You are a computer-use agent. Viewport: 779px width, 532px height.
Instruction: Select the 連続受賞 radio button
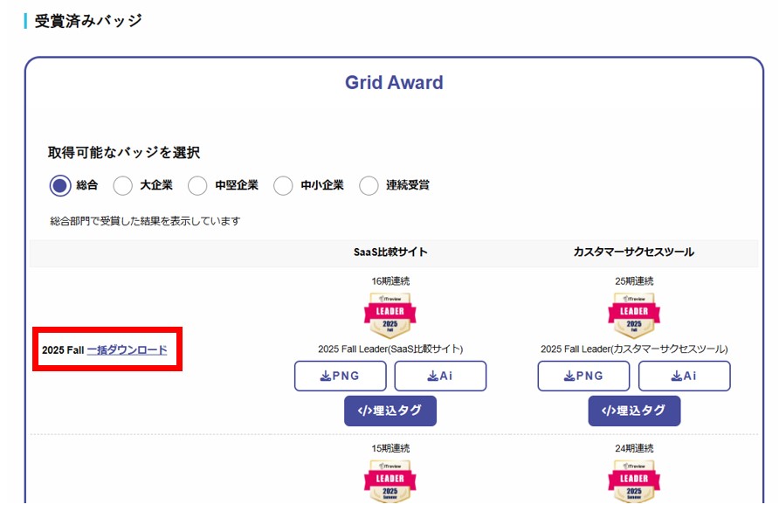pos(369,185)
